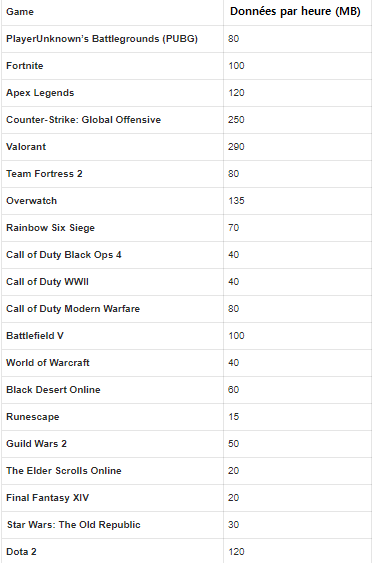Click Runescape's 15 data value
The width and height of the screenshot is (375, 563).
pyautogui.click(x=233, y=417)
